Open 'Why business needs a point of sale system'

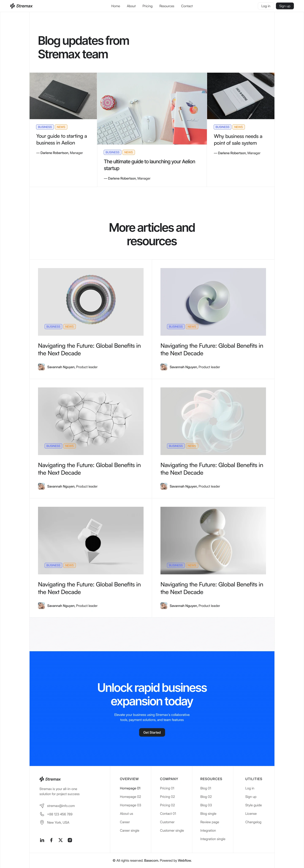pos(238,139)
